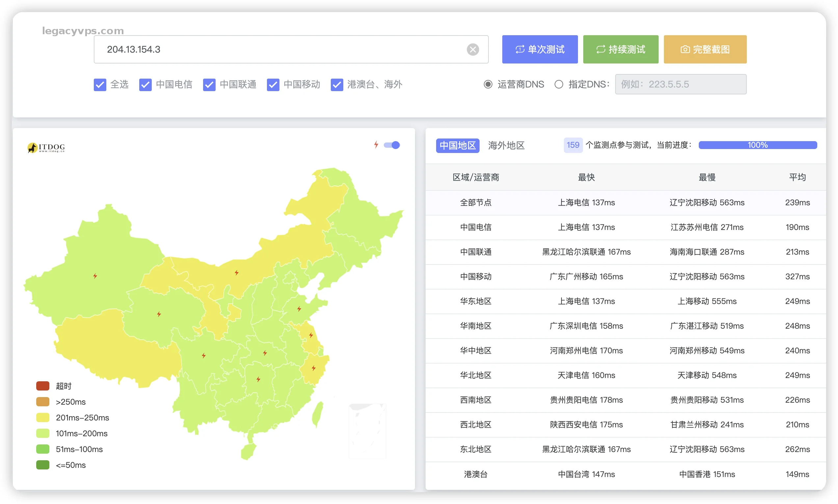Clear the IP address using the X icon

tap(473, 50)
